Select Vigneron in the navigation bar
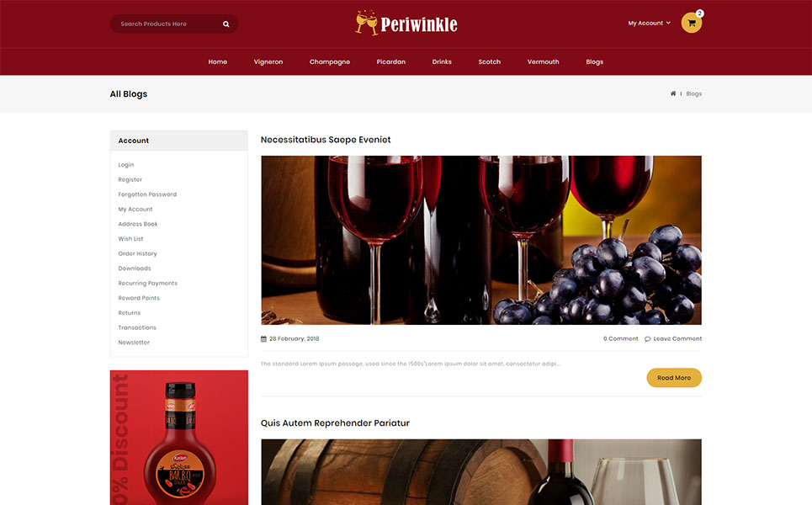812x505 pixels. (x=268, y=61)
